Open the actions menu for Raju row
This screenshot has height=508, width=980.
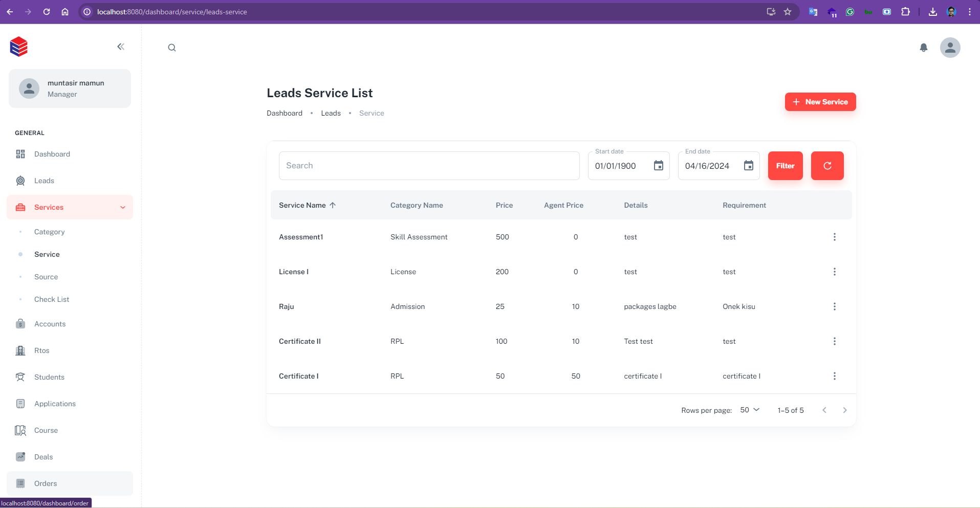(834, 306)
